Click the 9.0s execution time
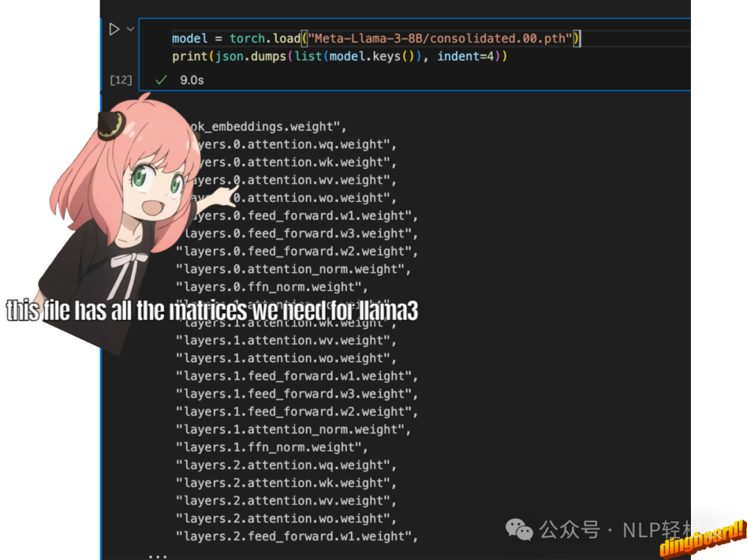Image resolution: width=747 pixels, height=560 pixels. (x=192, y=80)
